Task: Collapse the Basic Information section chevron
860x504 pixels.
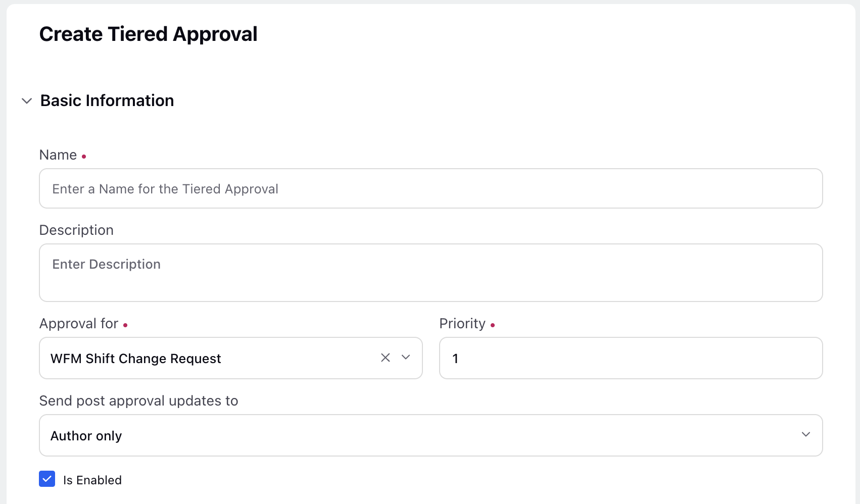Action: click(x=27, y=101)
